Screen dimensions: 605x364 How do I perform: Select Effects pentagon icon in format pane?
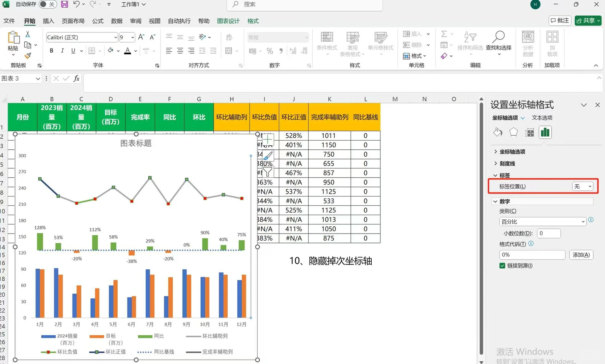513,132
